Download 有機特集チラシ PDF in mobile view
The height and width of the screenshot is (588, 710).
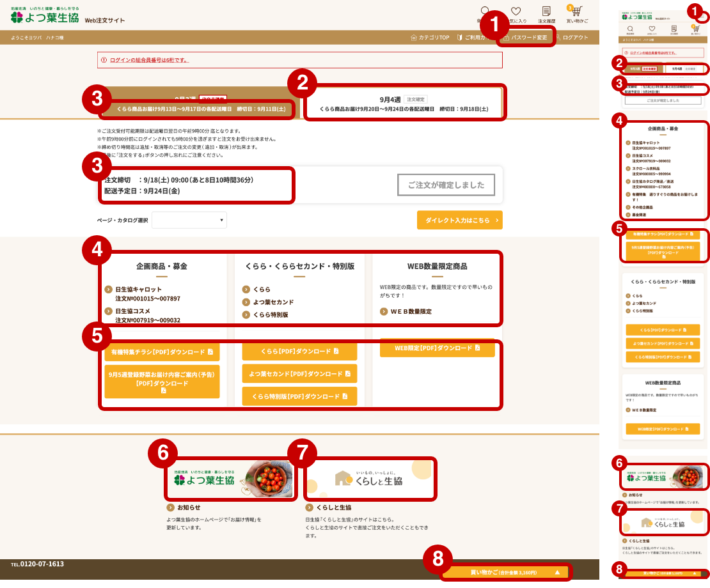point(663,235)
